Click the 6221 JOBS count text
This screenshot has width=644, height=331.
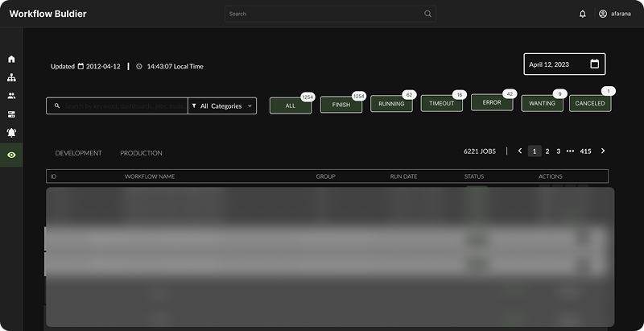pos(479,151)
